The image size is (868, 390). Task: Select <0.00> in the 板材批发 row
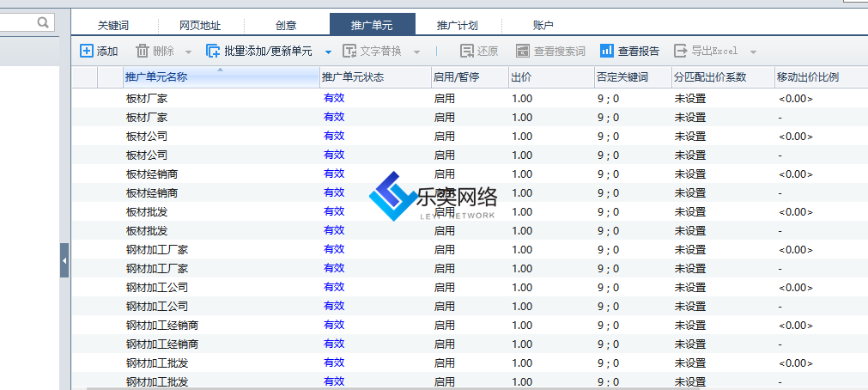(796, 212)
